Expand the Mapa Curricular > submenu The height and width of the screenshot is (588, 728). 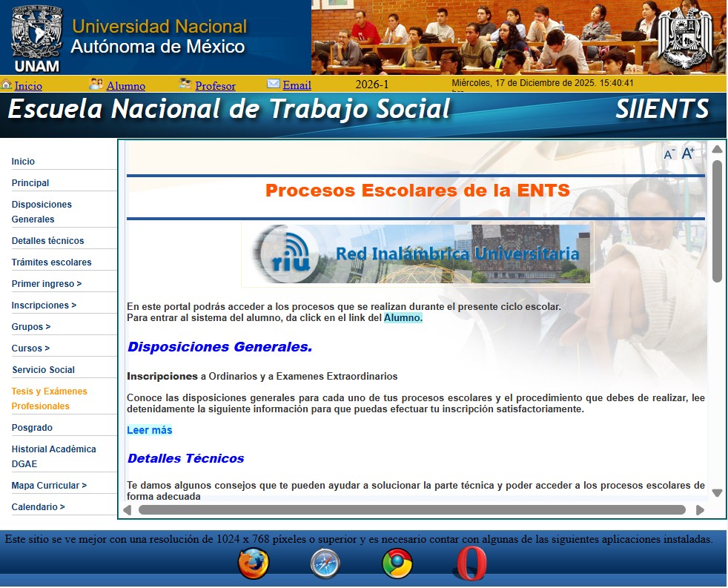click(49, 486)
